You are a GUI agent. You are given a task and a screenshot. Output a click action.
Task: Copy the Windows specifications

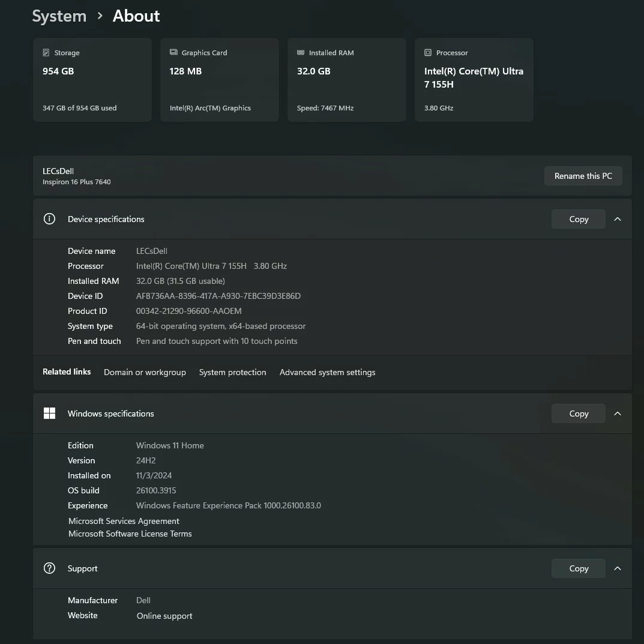pyautogui.click(x=579, y=413)
